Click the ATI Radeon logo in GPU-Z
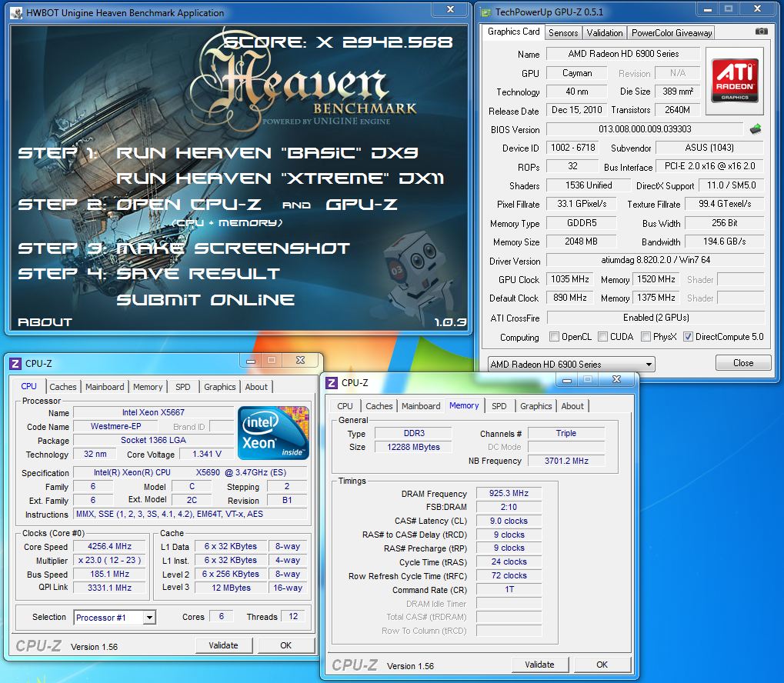 tap(735, 81)
